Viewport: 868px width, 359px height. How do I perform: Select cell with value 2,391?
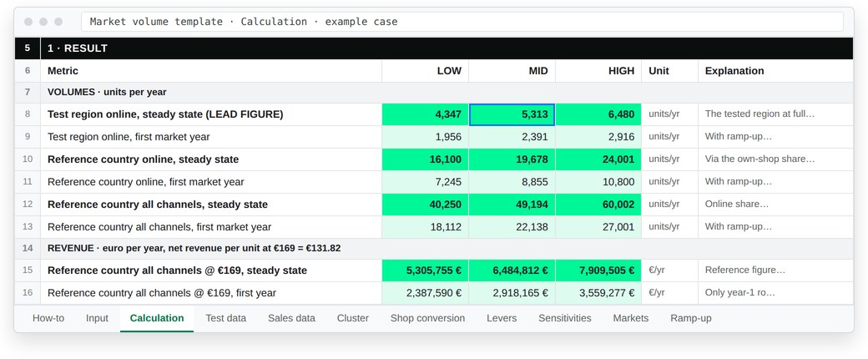click(512, 137)
